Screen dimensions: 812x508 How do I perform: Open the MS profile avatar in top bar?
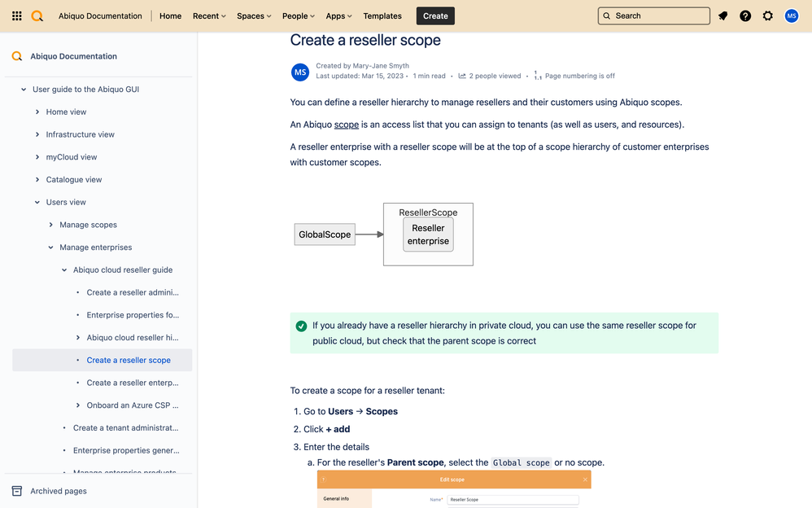[792, 16]
